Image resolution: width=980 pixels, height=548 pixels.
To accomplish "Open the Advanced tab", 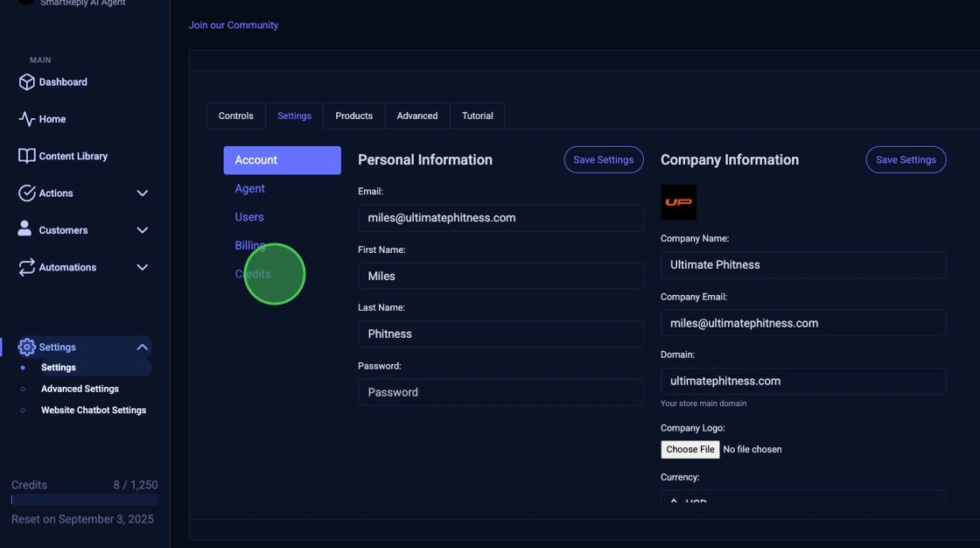I will (x=416, y=116).
